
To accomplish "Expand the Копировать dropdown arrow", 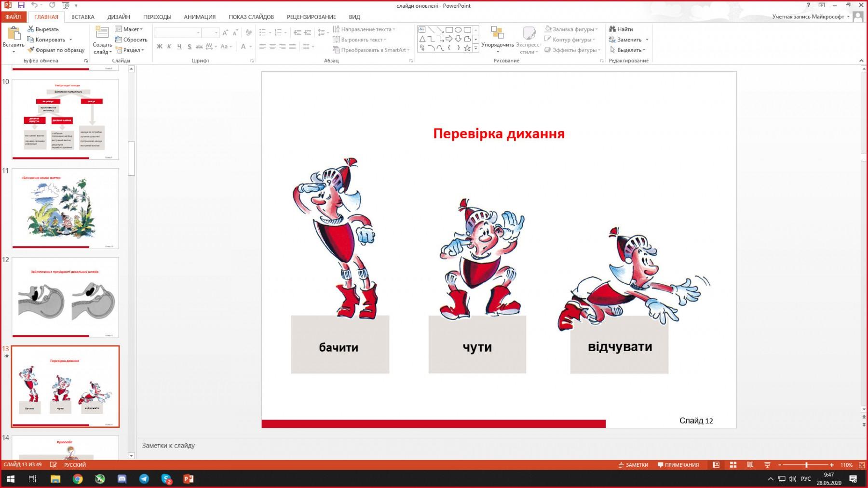I will (x=70, y=40).
